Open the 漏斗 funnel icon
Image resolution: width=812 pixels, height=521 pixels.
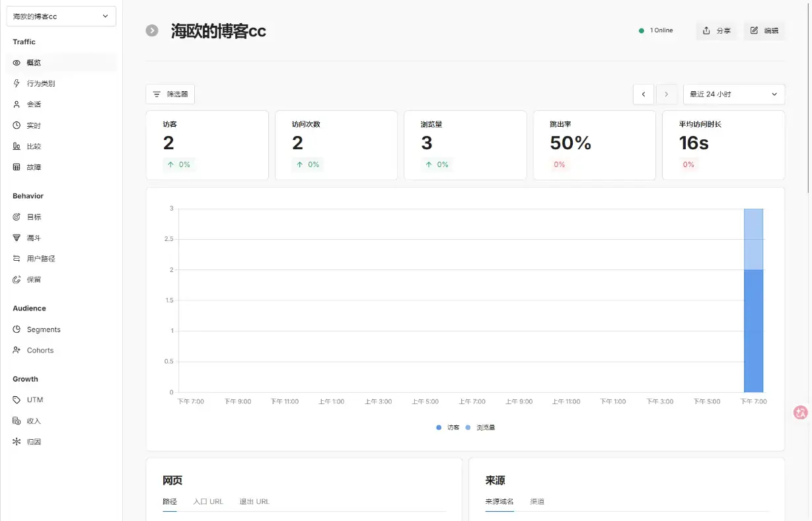17,238
